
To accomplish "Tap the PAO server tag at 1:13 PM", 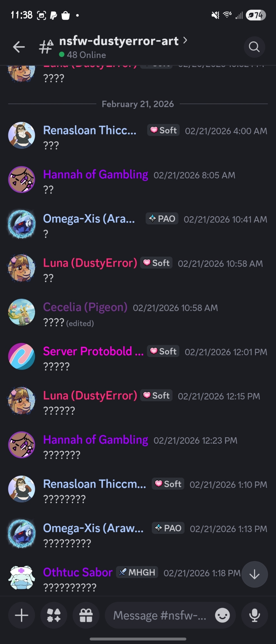I will pos(168,528).
